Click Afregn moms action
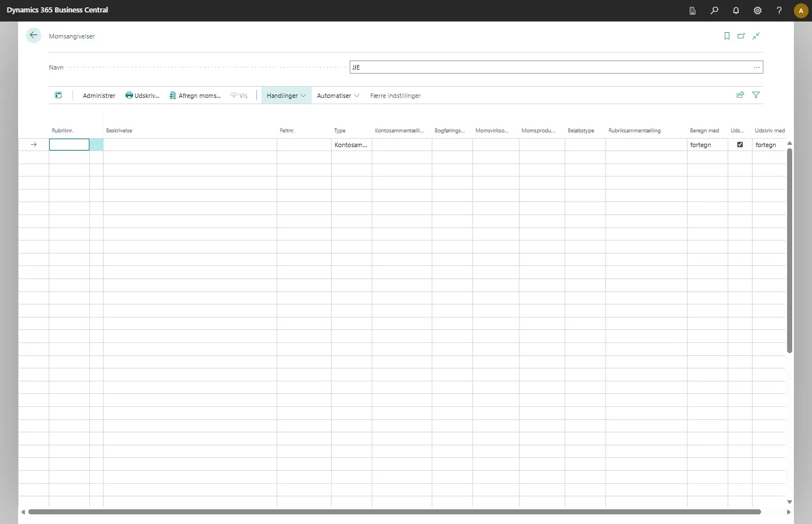Screen dimensions: 812x524 [195, 96]
